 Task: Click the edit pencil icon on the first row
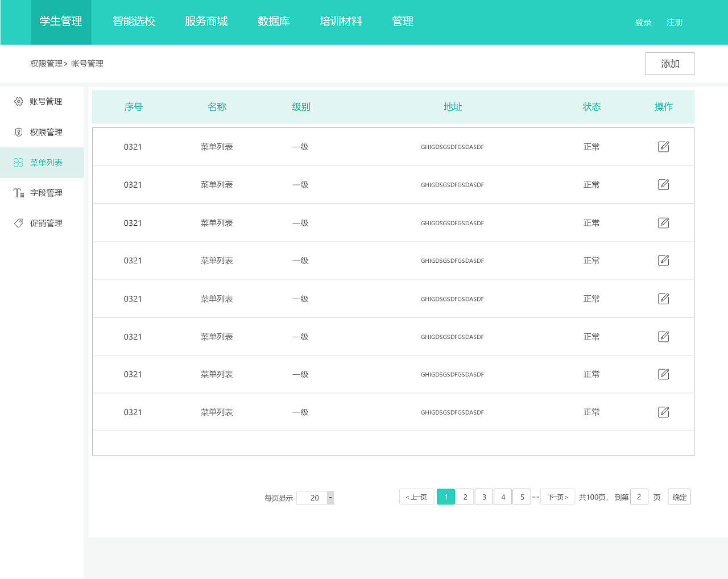click(x=664, y=146)
